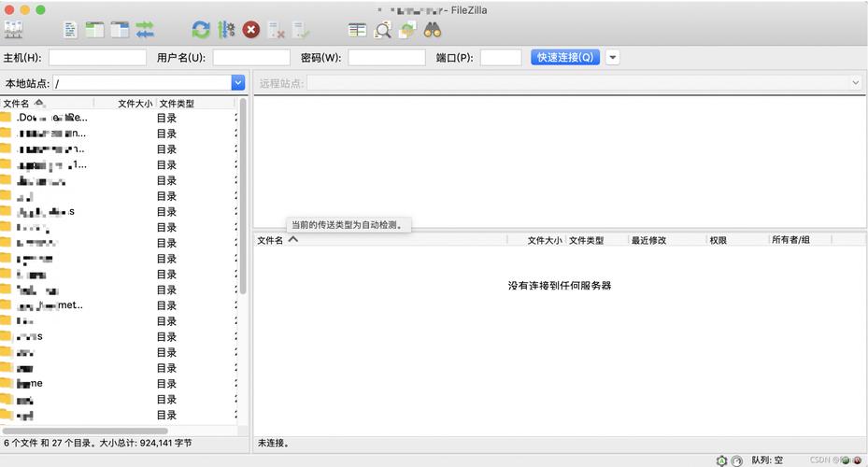Toggle the local directory tree view

coord(94,30)
